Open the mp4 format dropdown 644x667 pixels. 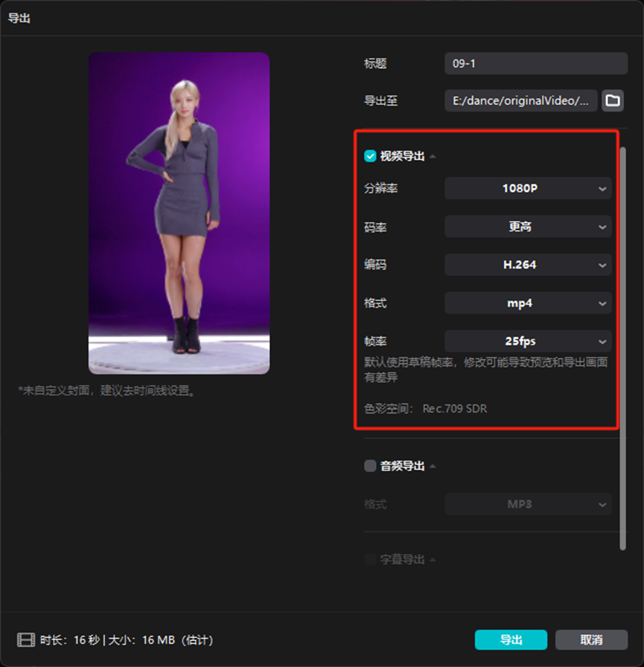(528, 303)
